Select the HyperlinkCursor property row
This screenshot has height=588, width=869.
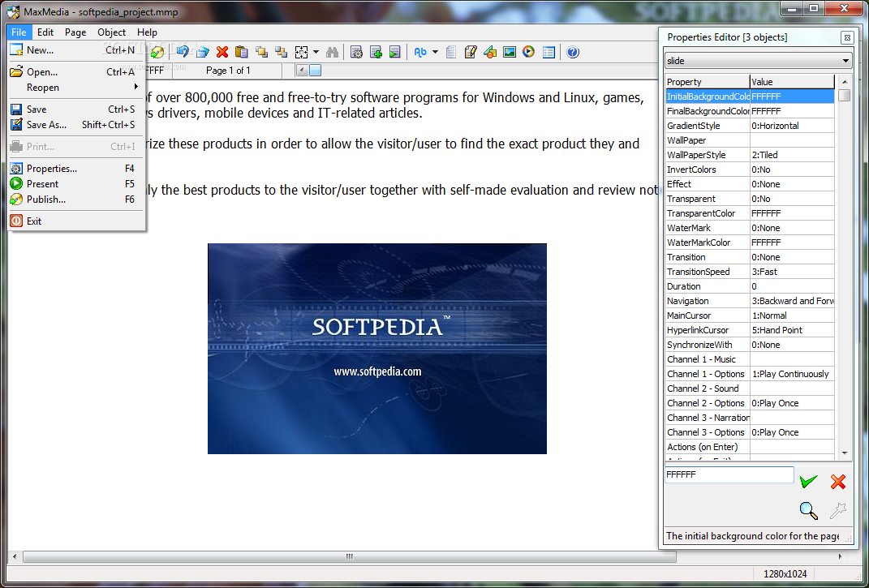[x=750, y=330]
